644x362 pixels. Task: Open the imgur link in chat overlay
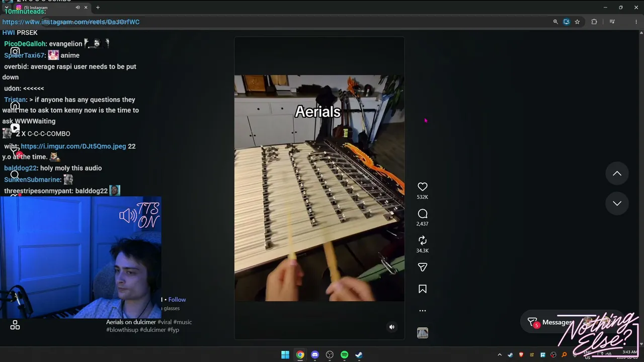click(73, 146)
